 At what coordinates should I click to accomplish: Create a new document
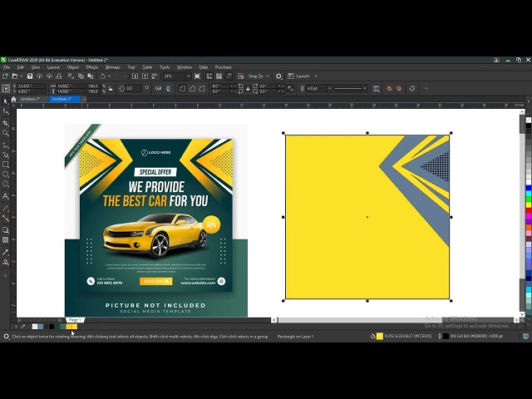tap(5, 76)
